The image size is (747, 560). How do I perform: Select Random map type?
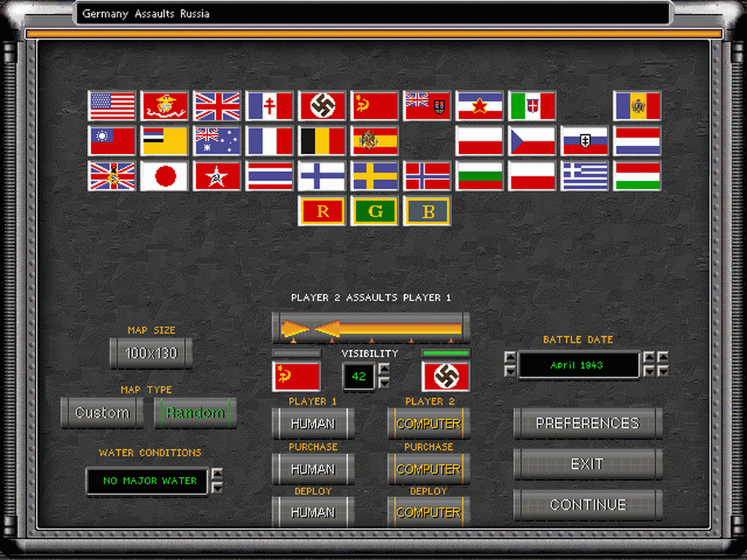(195, 413)
